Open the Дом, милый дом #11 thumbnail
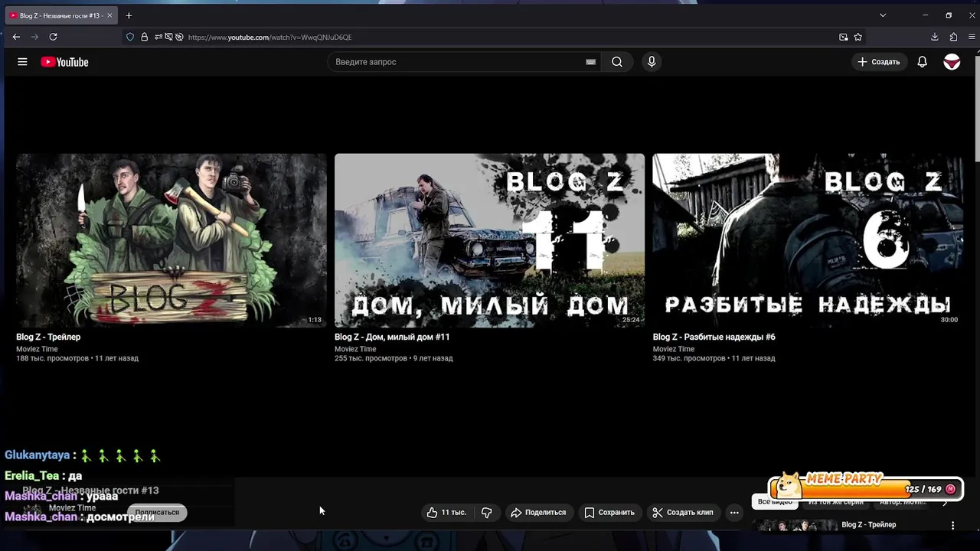The width and height of the screenshot is (980, 551). (489, 240)
